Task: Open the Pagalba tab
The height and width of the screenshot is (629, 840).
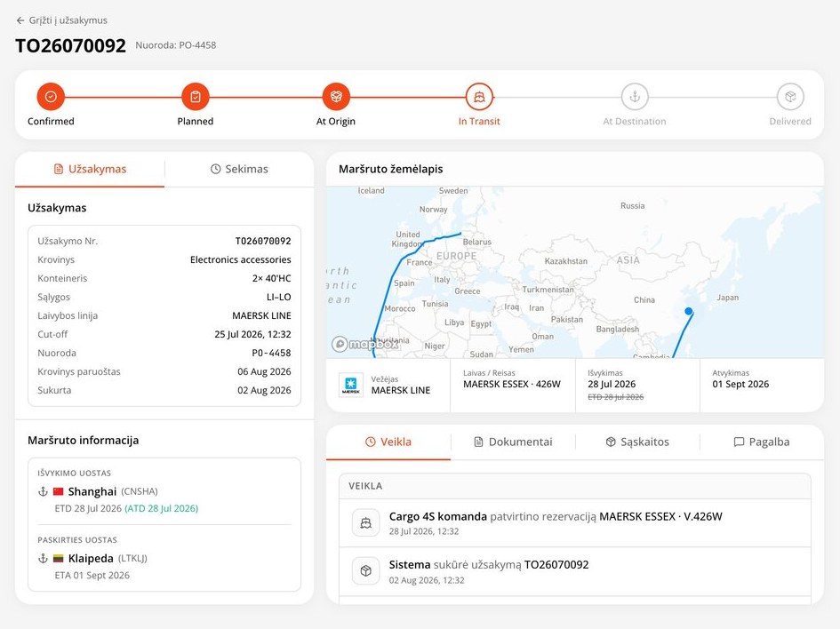Action: 761,442
